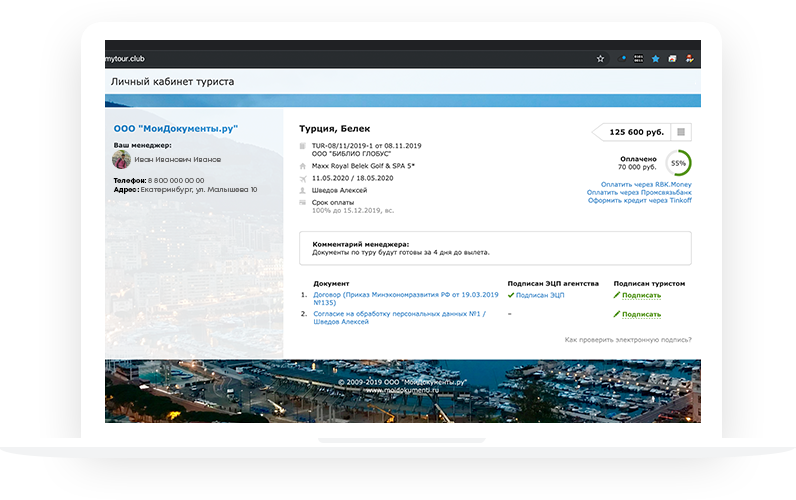Click the person icon beside Шведов Алексей
Image resolution: width=796 pixels, height=500 pixels.
(x=303, y=190)
